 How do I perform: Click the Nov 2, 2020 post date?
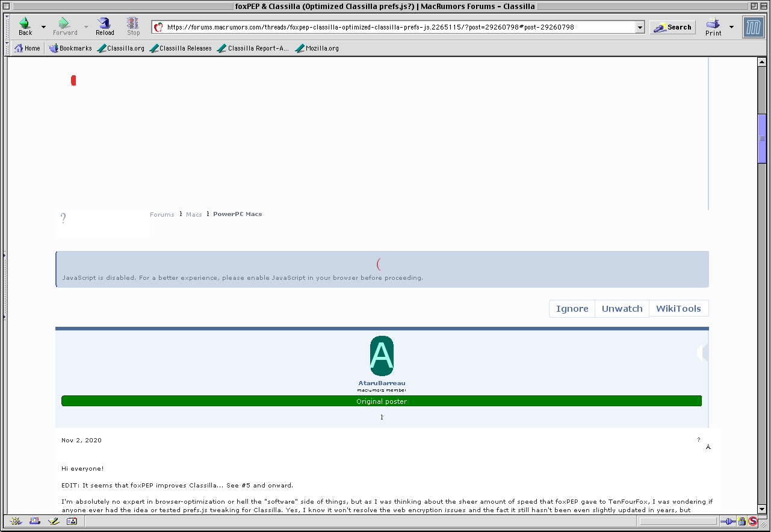point(81,441)
